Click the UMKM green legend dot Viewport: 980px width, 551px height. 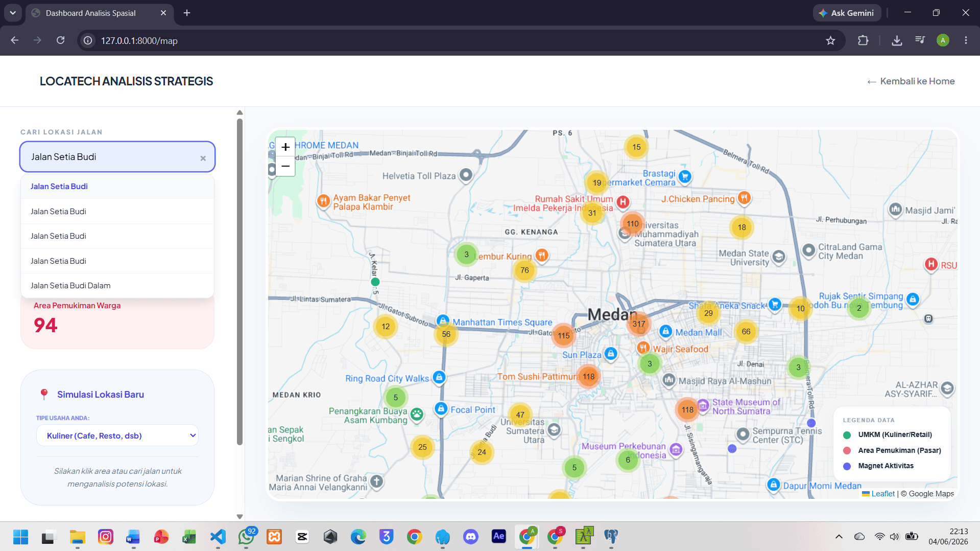coord(847,435)
